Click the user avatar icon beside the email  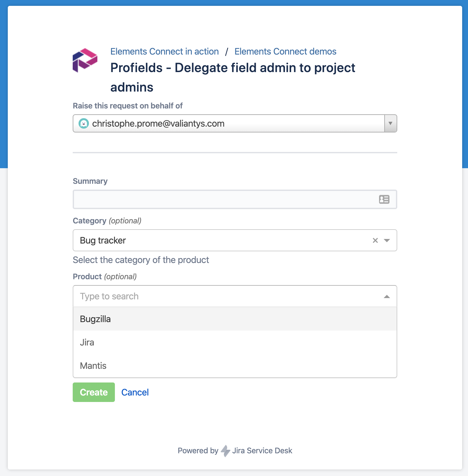[x=84, y=123]
